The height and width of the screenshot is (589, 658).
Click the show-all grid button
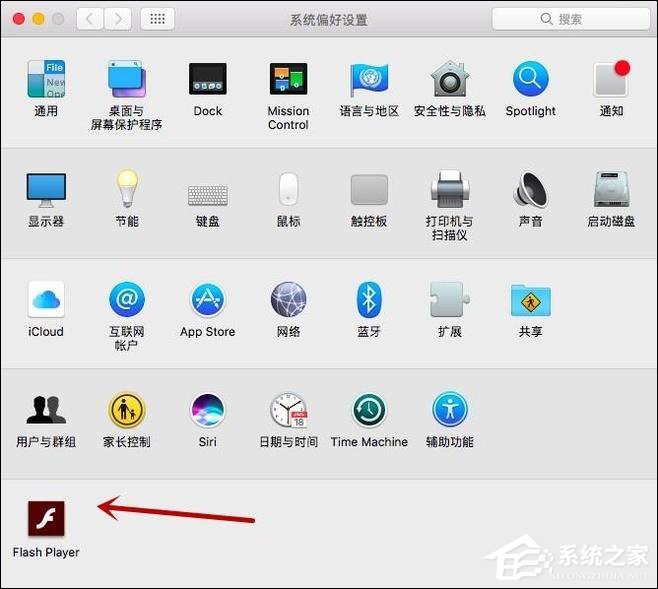pos(157,19)
